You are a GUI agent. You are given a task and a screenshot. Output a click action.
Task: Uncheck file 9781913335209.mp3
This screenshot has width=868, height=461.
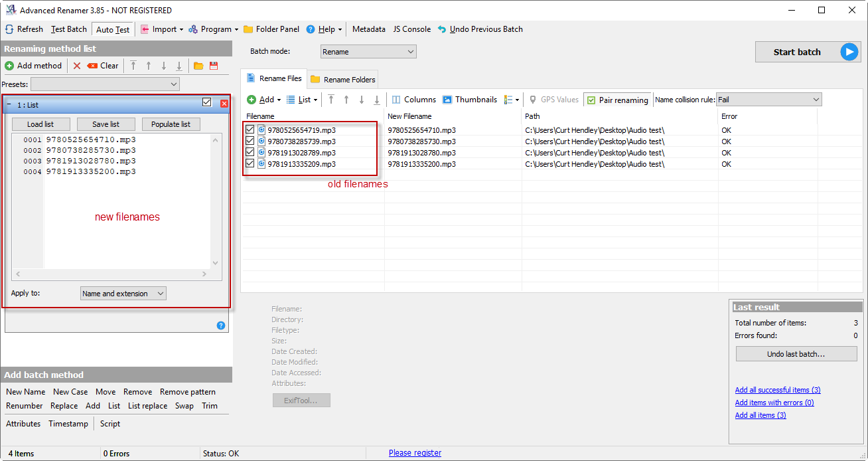tap(250, 163)
